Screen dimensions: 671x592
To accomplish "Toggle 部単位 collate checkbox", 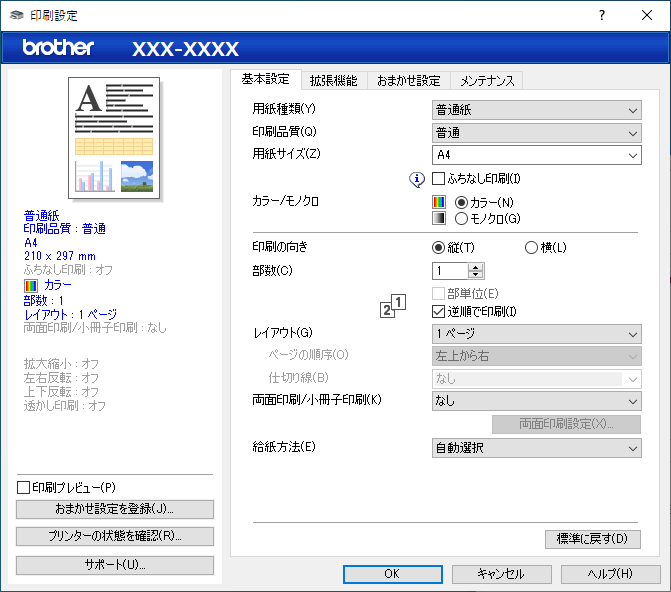I will pos(438,294).
